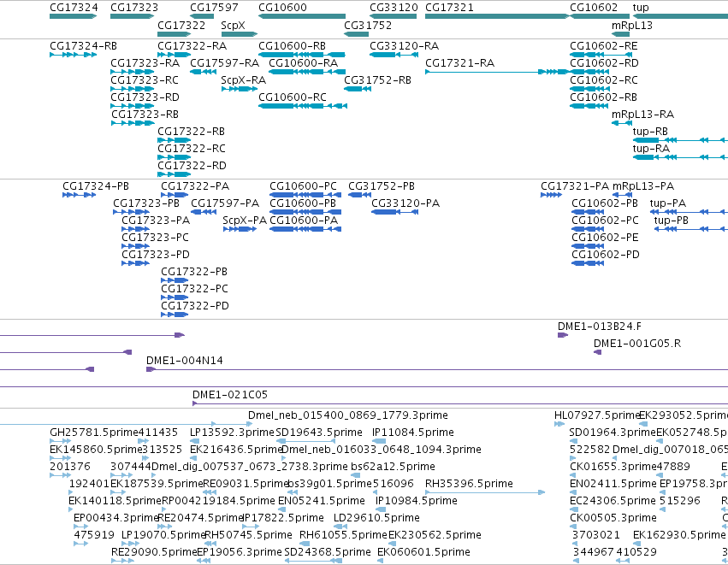The image size is (728, 565).
Task: Click protein CG33120-PA
Action: pyautogui.click(x=405, y=203)
